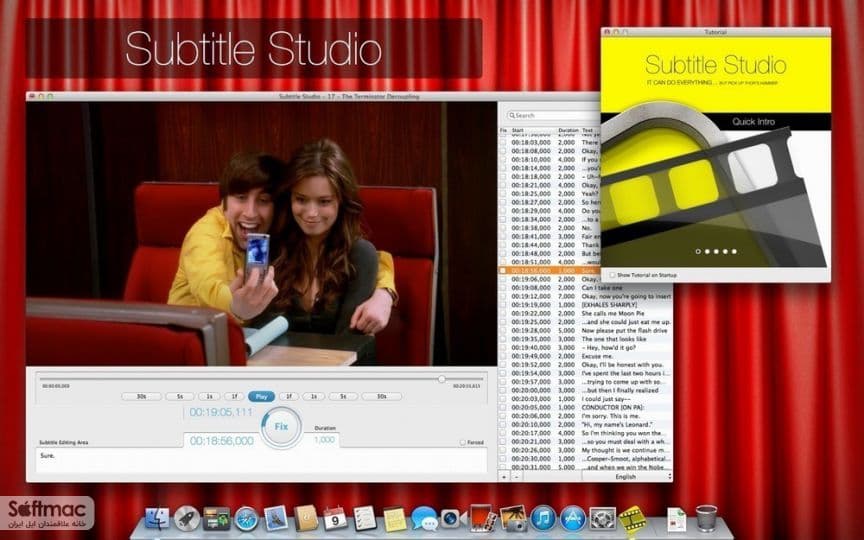This screenshot has width=864, height=540.
Task: Check Fix box for 00:19:22,000 row
Action: click(503, 313)
